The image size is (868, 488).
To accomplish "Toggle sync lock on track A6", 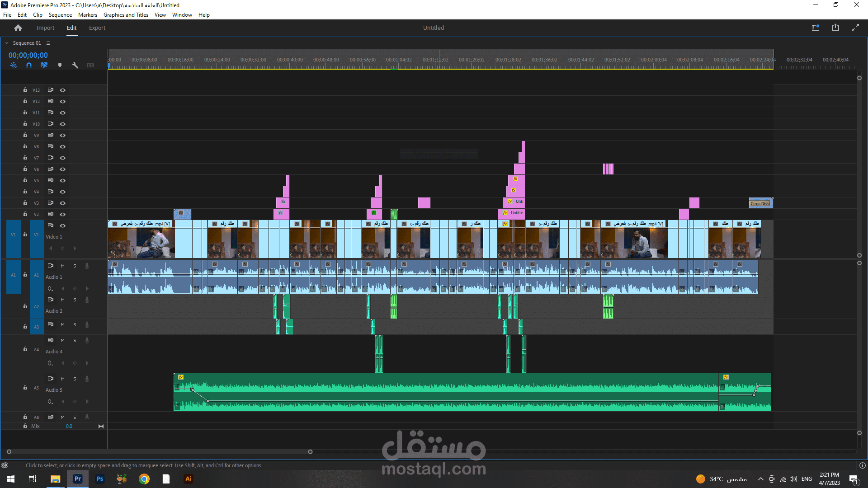I will [x=51, y=417].
